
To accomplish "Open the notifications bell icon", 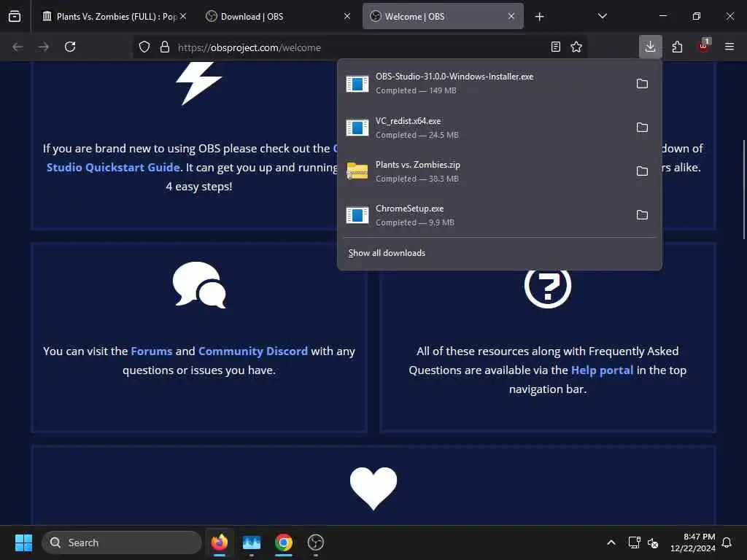I will click(727, 542).
